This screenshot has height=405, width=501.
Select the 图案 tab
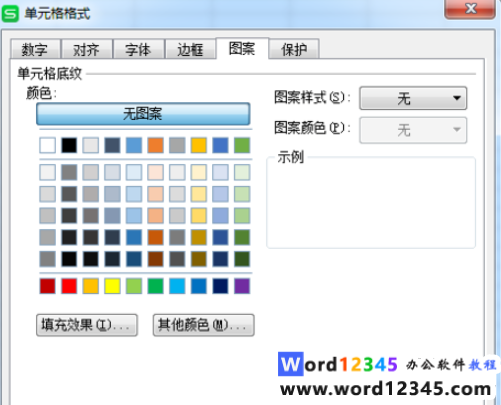[242, 49]
